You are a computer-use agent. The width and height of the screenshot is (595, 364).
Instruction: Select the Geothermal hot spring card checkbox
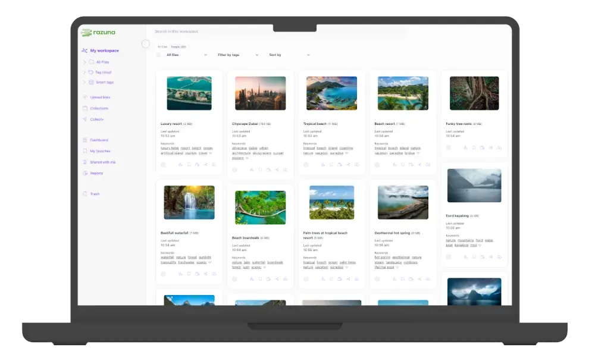pos(377,279)
